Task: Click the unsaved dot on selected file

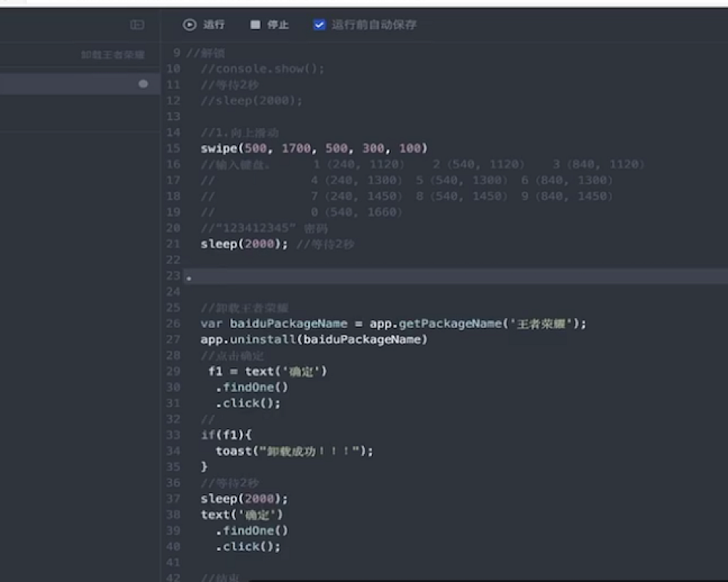Action: point(143,84)
